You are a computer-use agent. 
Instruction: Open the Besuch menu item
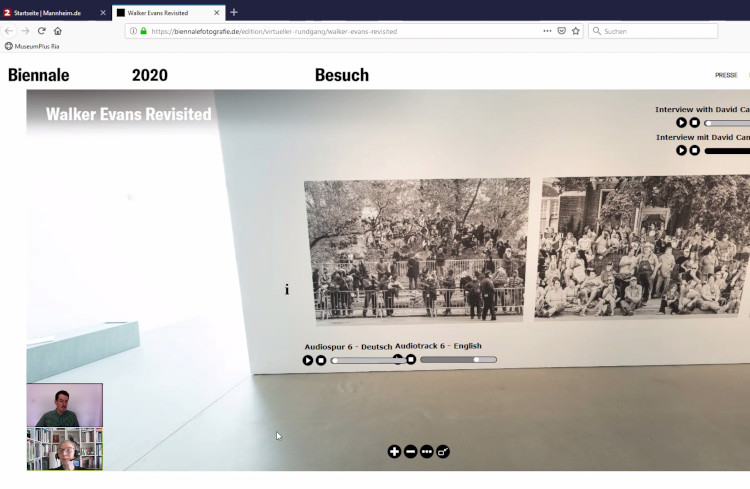pos(341,75)
